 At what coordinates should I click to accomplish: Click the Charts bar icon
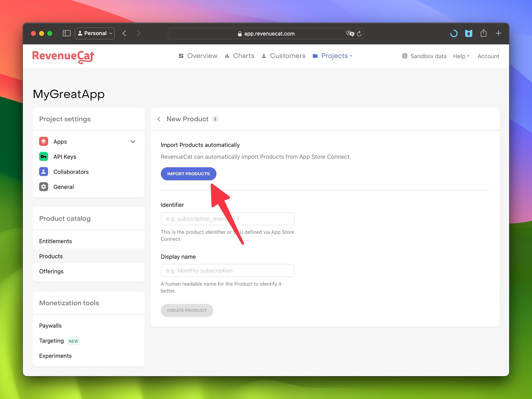(227, 56)
